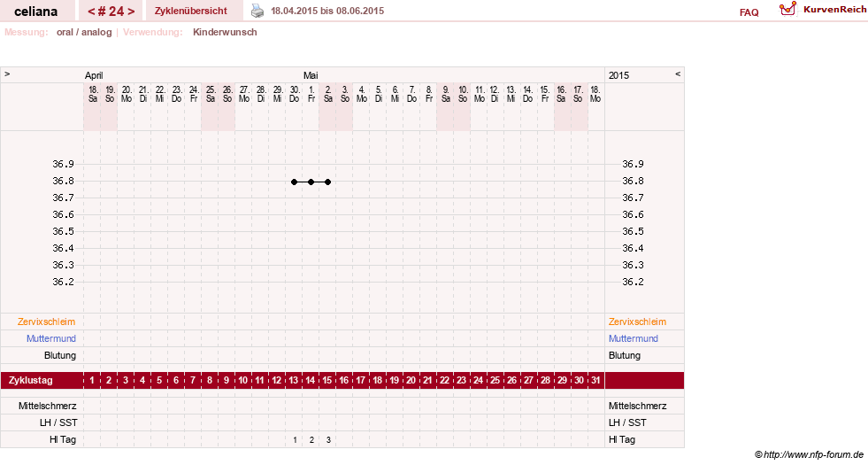The height and width of the screenshot is (465, 868).
Task: Click the Mai month label
Action: coord(311,75)
